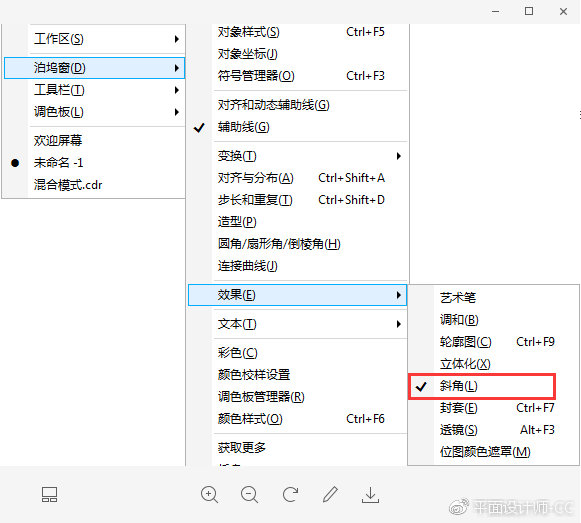The image size is (581, 523).
Task: Open 轮廓图(C) effect docker
Action: click(493, 342)
